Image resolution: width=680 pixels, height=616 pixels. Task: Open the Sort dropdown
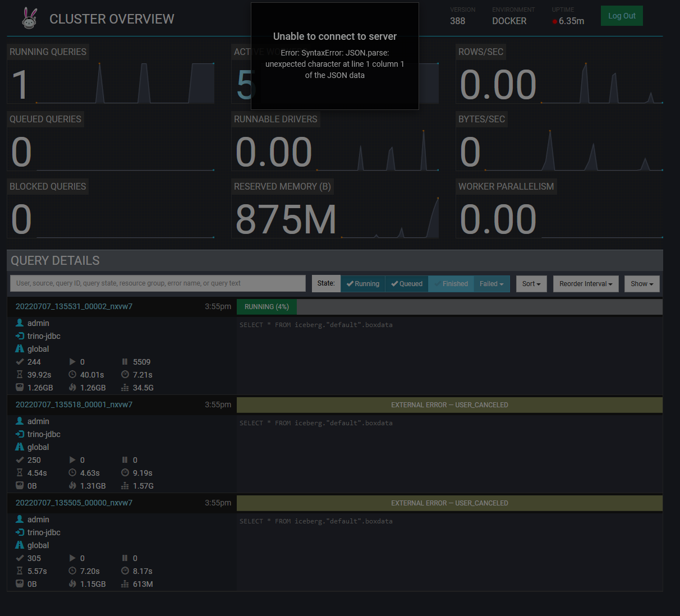pyautogui.click(x=531, y=283)
